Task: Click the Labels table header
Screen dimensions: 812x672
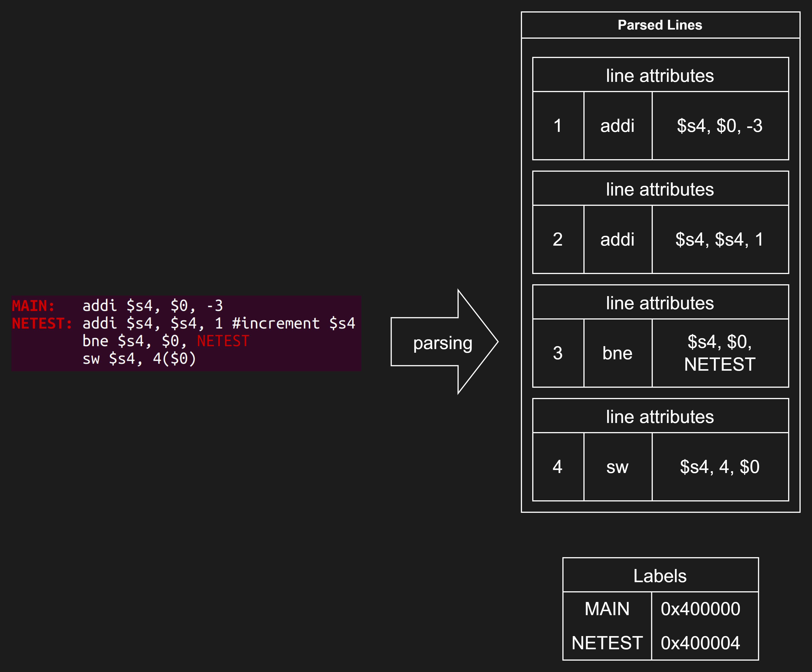Action: tap(660, 576)
